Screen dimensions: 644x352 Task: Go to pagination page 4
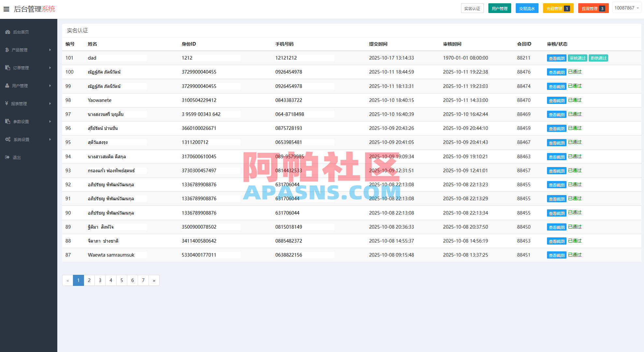tap(111, 280)
